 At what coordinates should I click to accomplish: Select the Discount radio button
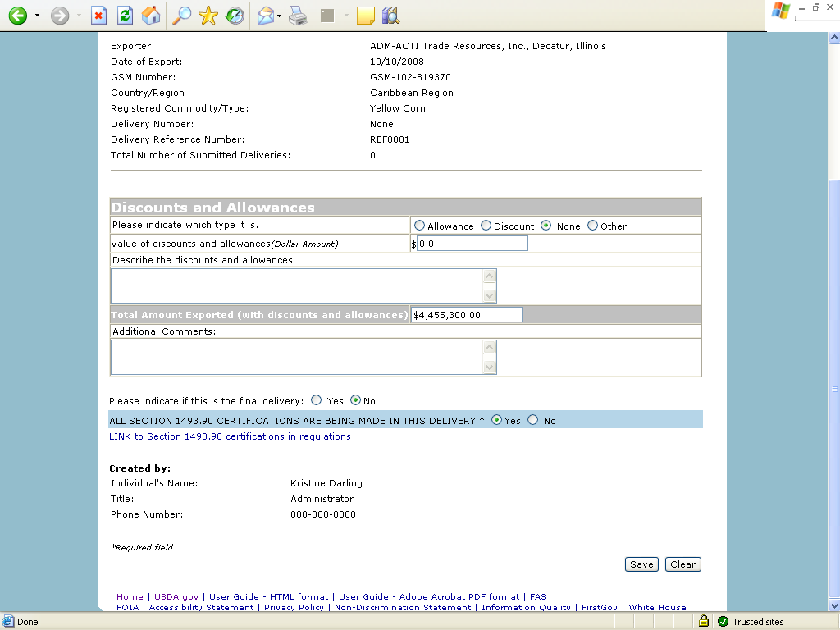(x=486, y=226)
